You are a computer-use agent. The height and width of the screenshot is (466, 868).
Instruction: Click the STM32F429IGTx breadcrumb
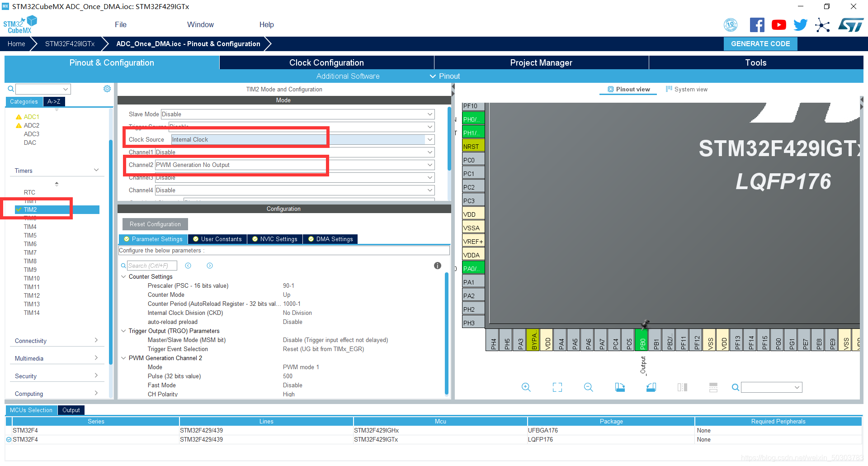70,44
